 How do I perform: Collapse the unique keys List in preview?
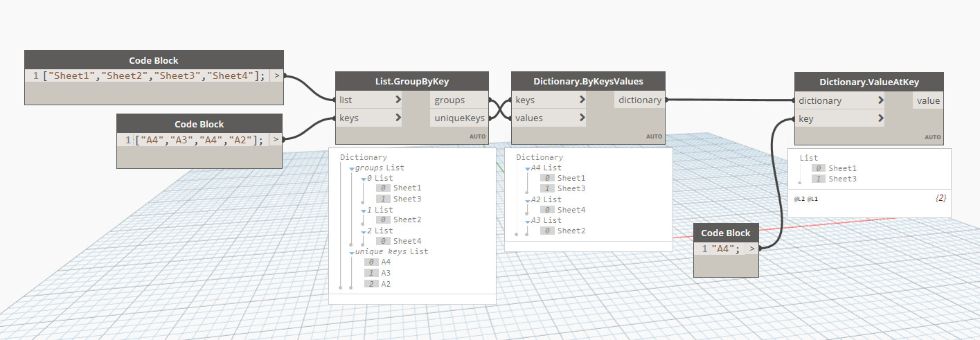click(x=352, y=252)
